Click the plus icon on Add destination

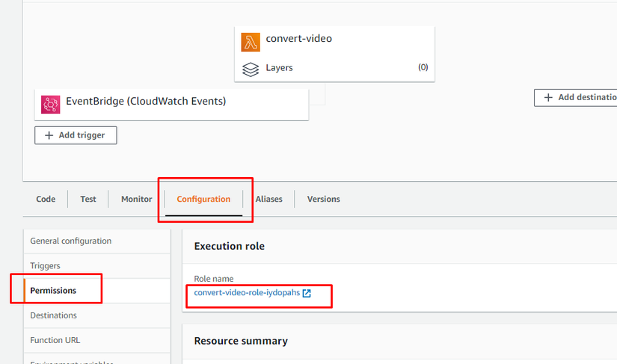[548, 98]
